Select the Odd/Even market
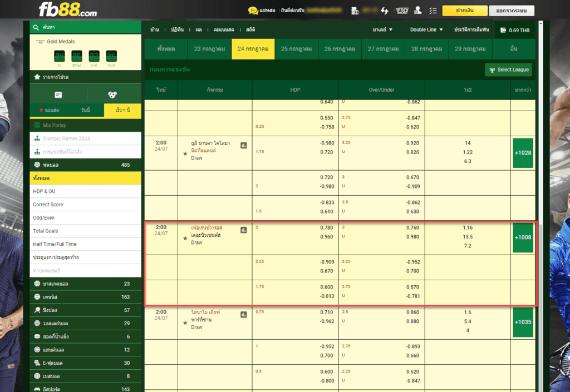Viewport: 570px width, 392px height. [85, 218]
